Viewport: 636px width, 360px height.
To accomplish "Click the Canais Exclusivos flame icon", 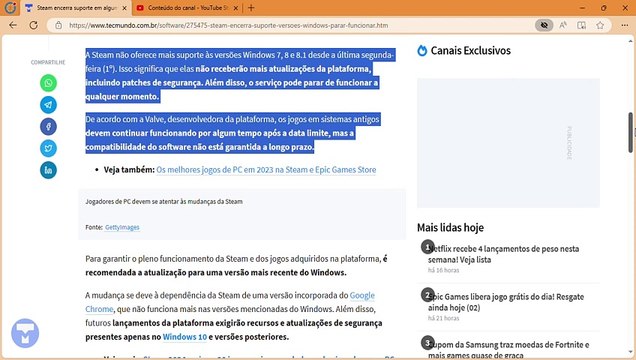I will 422,50.
